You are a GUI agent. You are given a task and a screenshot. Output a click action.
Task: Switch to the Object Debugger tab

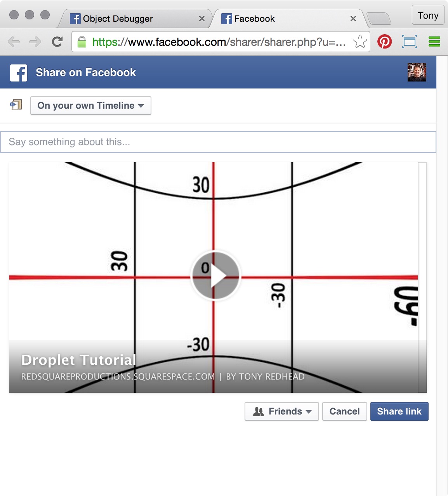pos(136,19)
